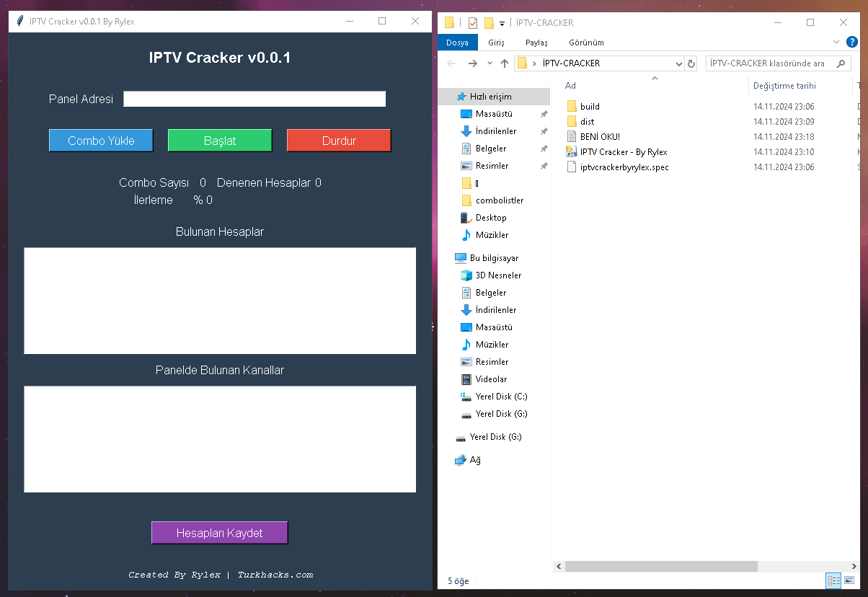The width and height of the screenshot is (868, 597).
Task: Click the feather icon in IPTV Cracker title bar
Action: tap(20, 22)
